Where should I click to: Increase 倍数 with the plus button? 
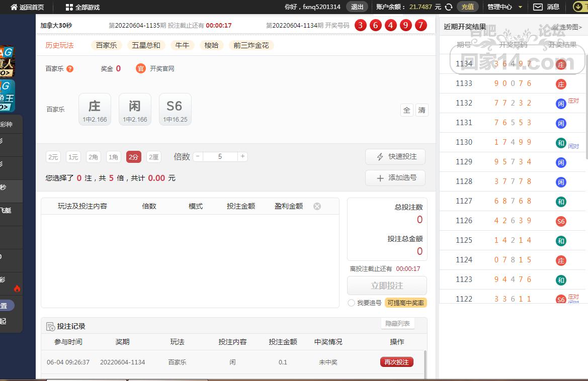[242, 156]
